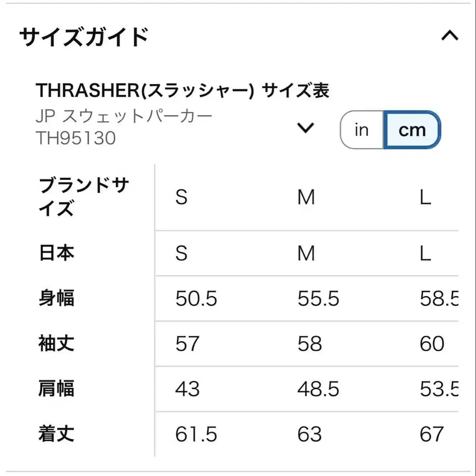This screenshot has width=476, height=476.
Task: Select the S size column header
Action: [x=181, y=198]
